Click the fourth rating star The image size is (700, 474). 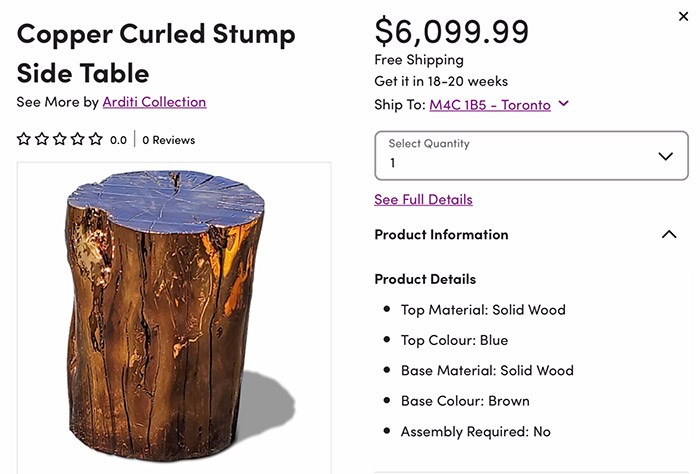point(78,140)
